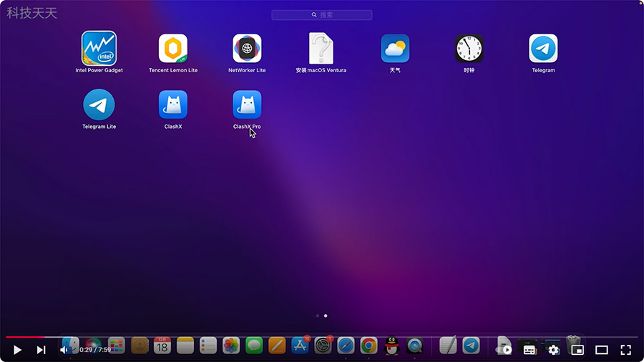Play the video
This screenshot has width=644, height=362.
(17, 350)
